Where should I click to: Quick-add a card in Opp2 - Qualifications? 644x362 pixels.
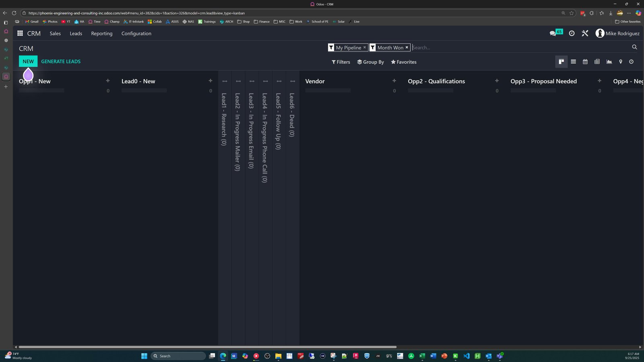pyautogui.click(x=497, y=81)
